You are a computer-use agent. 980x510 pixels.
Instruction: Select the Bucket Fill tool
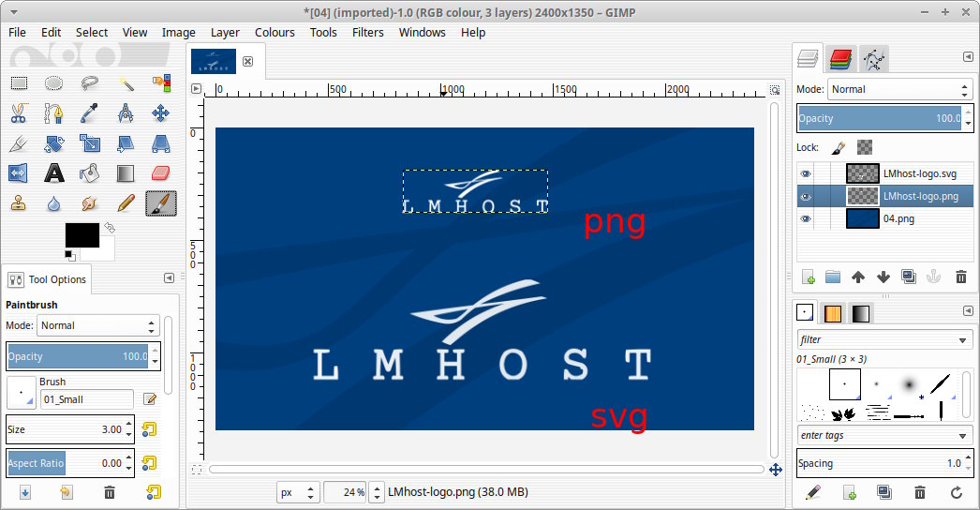coord(89,173)
